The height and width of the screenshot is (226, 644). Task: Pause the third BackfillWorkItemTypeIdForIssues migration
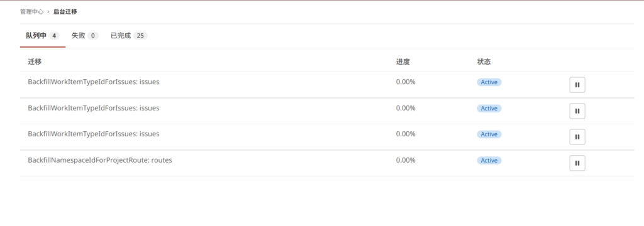(577, 137)
